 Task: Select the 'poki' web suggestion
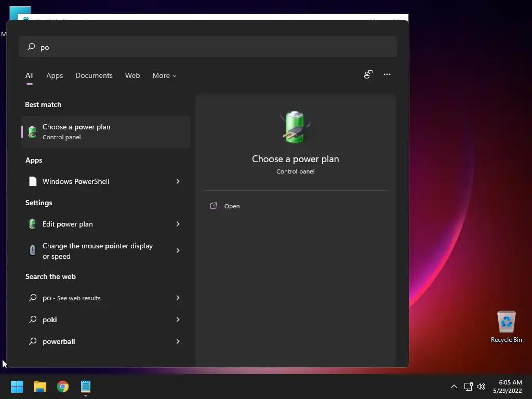coord(105,320)
